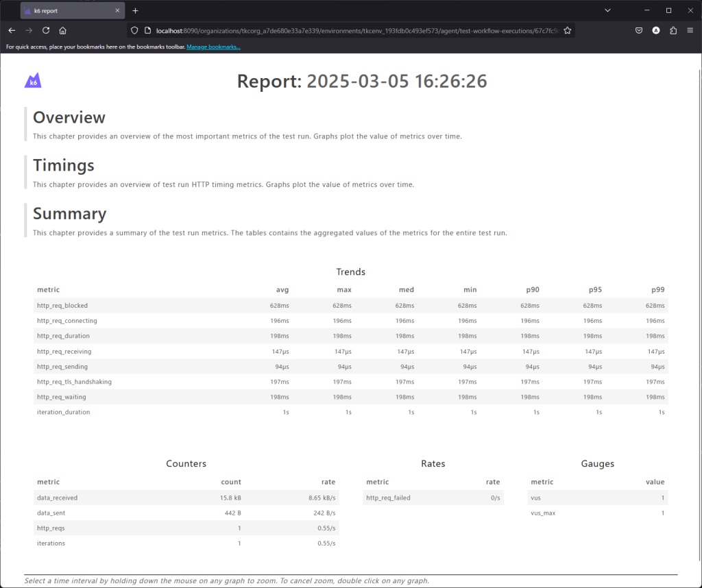Click the page's vertical scrollbar
Image resolution: width=702 pixels, height=588 pixels.
pyautogui.click(x=699, y=274)
